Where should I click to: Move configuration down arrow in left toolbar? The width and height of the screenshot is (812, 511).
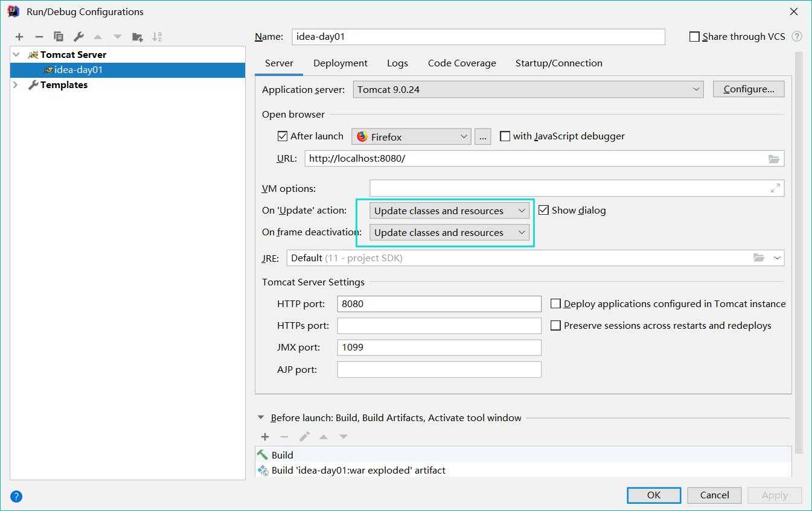(x=118, y=37)
